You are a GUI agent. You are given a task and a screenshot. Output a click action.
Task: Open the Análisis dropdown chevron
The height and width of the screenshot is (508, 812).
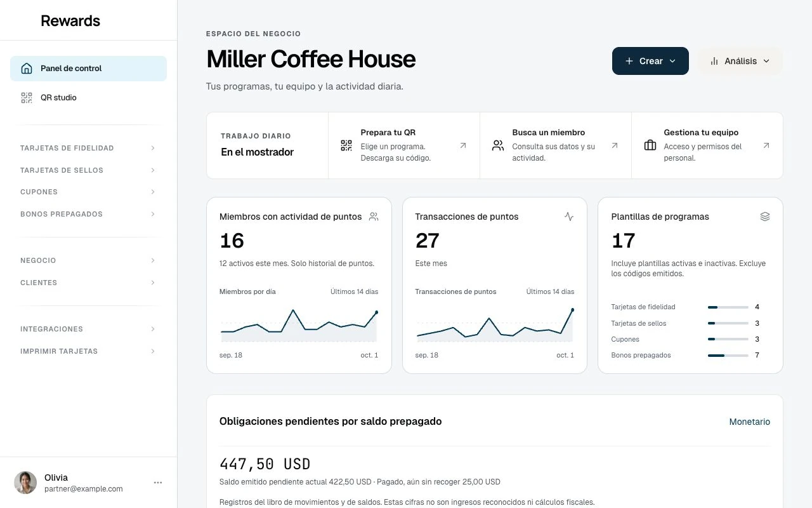[x=766, y=61]
